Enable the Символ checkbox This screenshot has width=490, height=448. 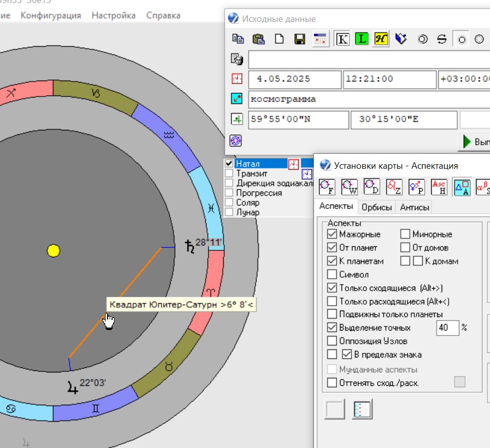(x=332, y=274)
